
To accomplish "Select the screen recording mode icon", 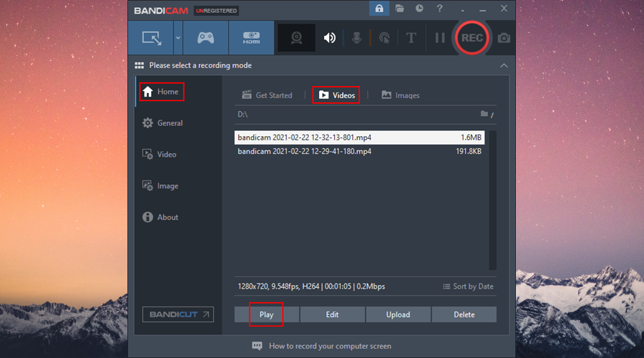I will (x=151, y=38).
